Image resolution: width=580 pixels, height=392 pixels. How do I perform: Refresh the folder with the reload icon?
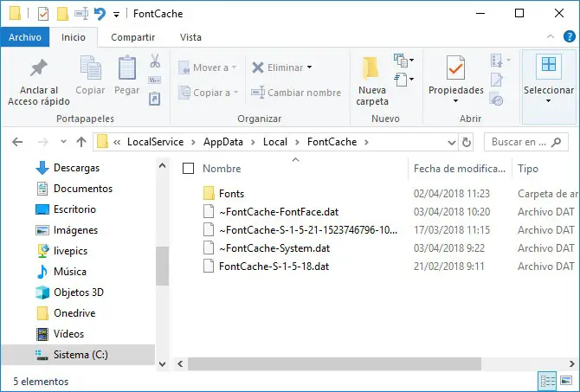pos(467,142)
